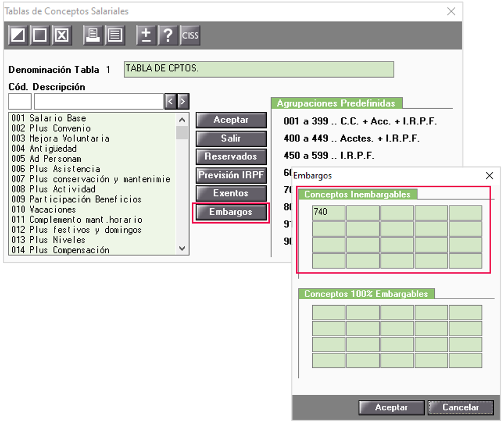Click the Embargos button
Image resolution: width=504 pixels, height=424 pixels.
pos(231,212)
